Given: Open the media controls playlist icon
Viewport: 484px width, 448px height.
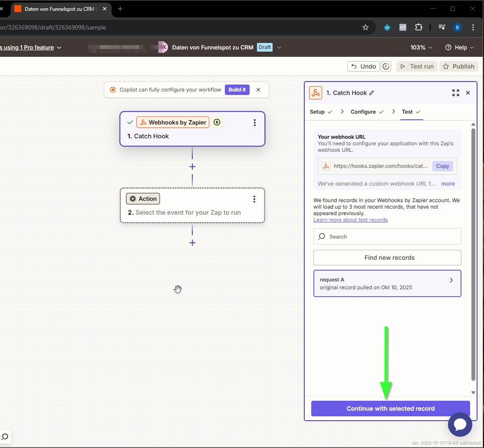Looking at the screenshot, I should tap(442, 27).
